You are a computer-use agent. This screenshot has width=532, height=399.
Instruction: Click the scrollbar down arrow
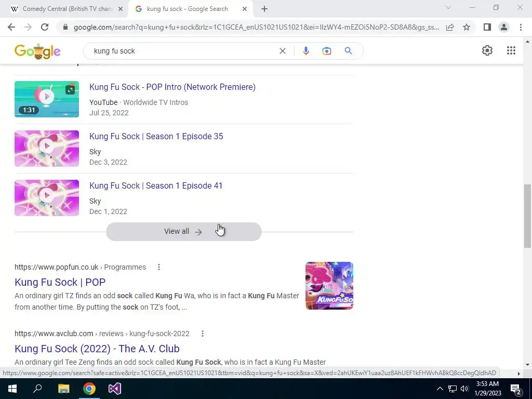[527, 365]
